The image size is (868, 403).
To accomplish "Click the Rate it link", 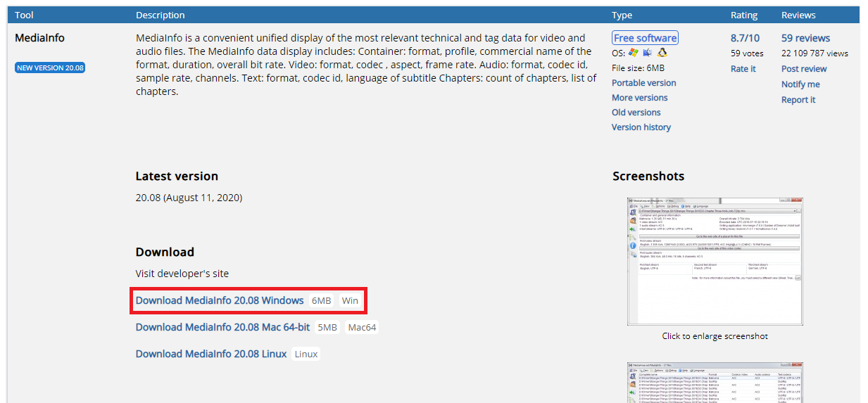I will pyautogui.click(x=743, y=69).
